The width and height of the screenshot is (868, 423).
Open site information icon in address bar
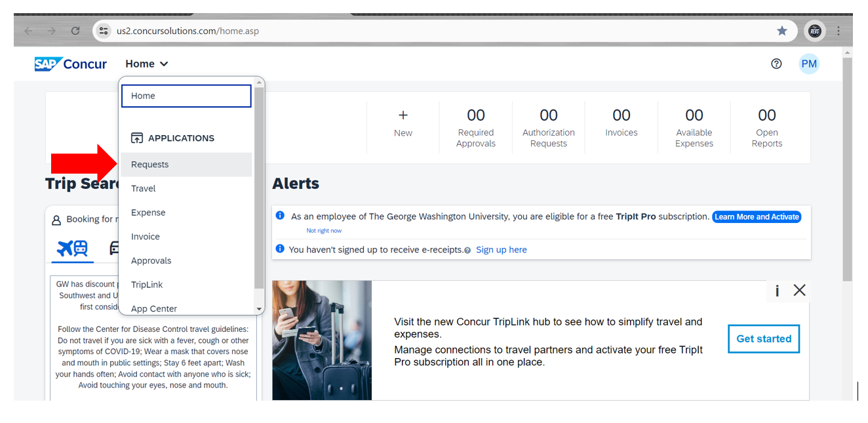pos(104,31)
